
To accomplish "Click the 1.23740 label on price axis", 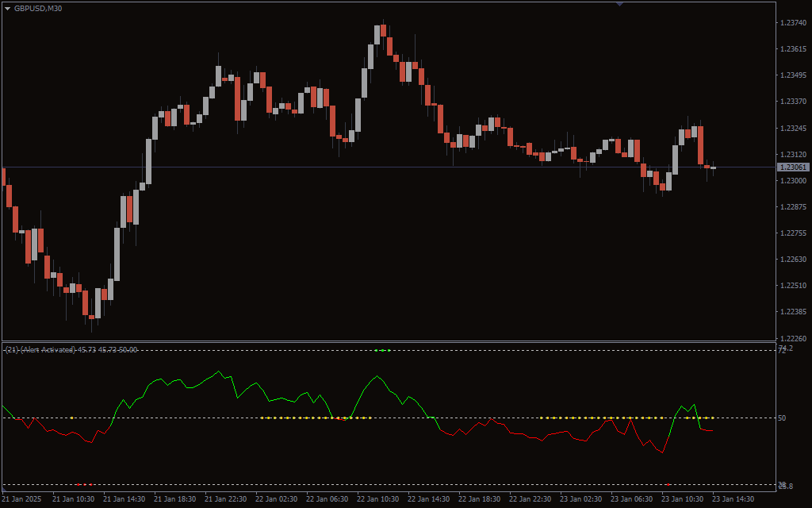I will click(x=793, y=23).
